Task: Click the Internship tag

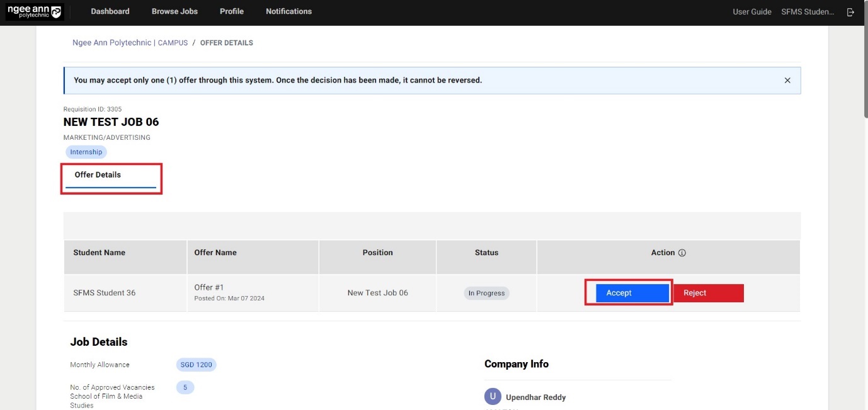Action: pos(86,152)
